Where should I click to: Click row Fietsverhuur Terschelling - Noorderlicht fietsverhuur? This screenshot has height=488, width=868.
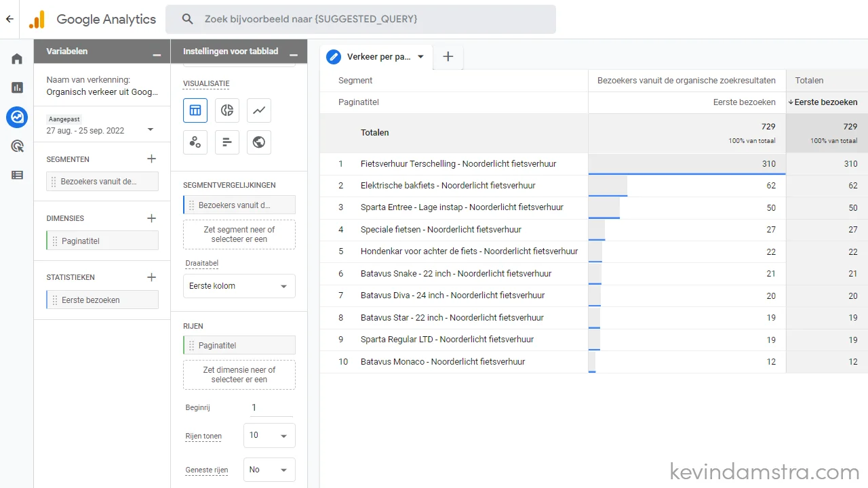(458, 164)
